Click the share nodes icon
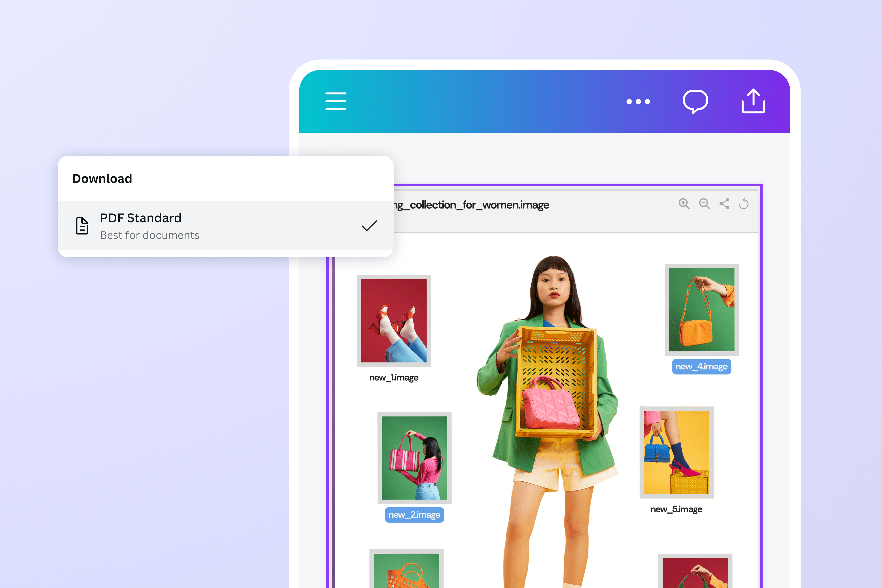Image resolution: width=882 pixels, height=588 pixels. coord(724,204)
